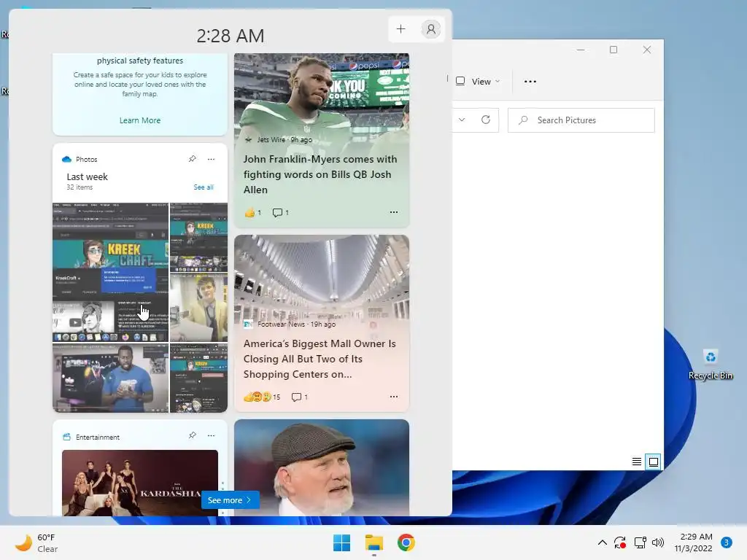Click the See more button
The image size is (747, 560).
[x=231, y=500]
